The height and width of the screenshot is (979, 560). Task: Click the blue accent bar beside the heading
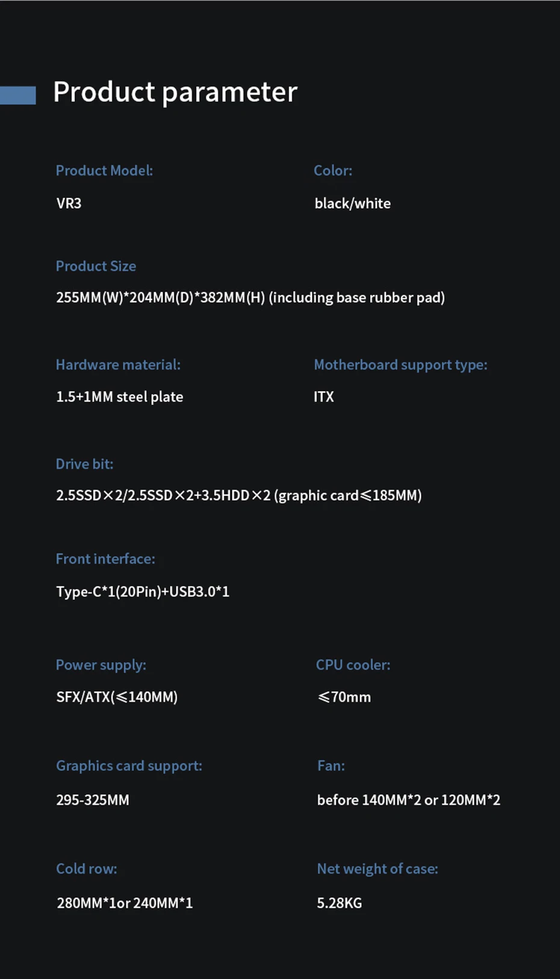[x=18, y=95]
